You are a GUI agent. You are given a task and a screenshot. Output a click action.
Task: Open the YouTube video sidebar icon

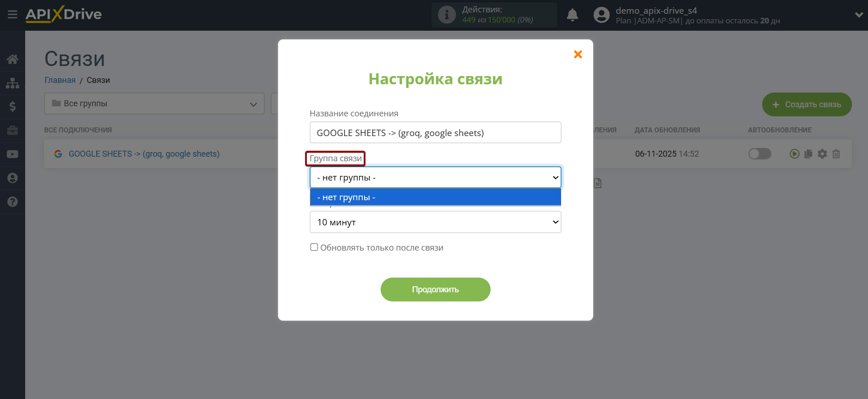tap(12, 154)
